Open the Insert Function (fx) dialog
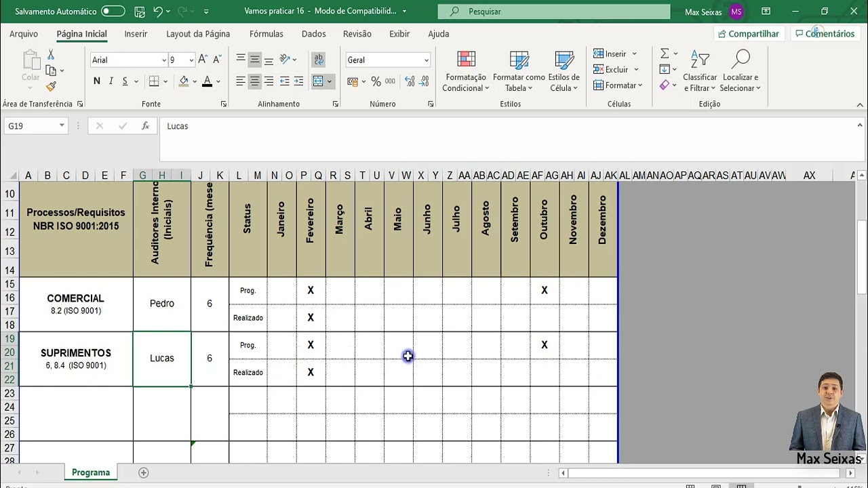This screenshot has height=488, width=868. click(x=145, y=126)
